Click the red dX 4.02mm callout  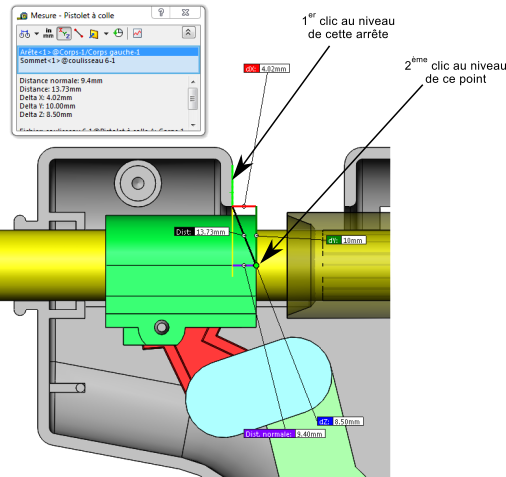point(266,69)
